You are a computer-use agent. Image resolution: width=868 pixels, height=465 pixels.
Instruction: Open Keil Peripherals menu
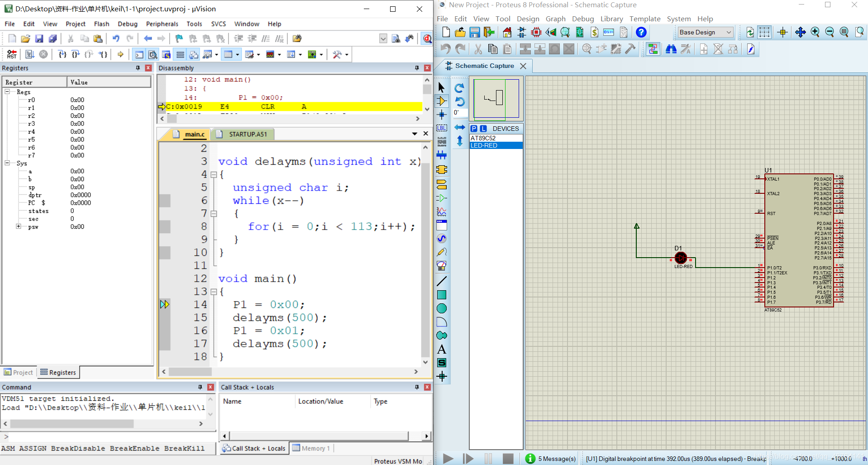click(162, 24)
